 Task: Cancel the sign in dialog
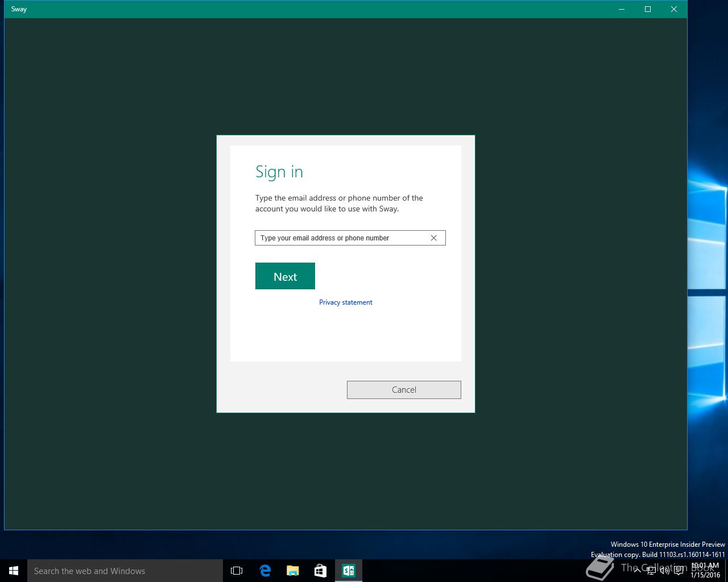(404, 390)
